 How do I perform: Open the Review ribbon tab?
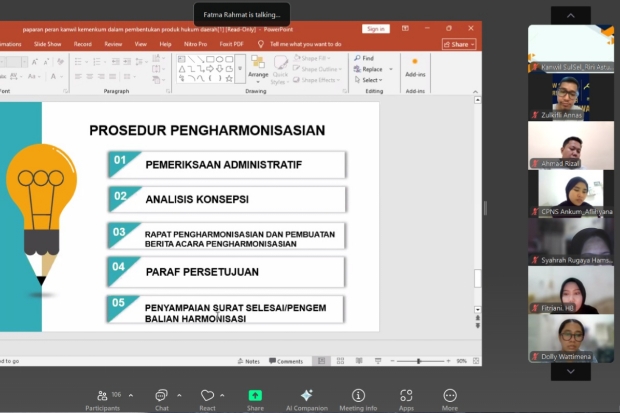pyautogui.click(x=113, y=44)
